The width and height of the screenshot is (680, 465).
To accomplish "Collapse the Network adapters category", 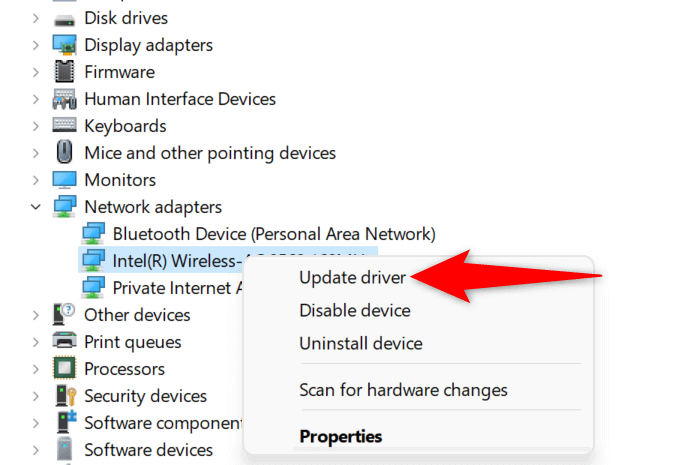I will click(36, 207).
